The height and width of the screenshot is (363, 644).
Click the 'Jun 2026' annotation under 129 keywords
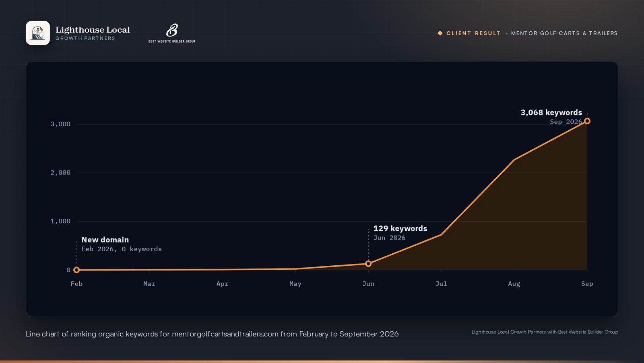click(x=389, y=238)
